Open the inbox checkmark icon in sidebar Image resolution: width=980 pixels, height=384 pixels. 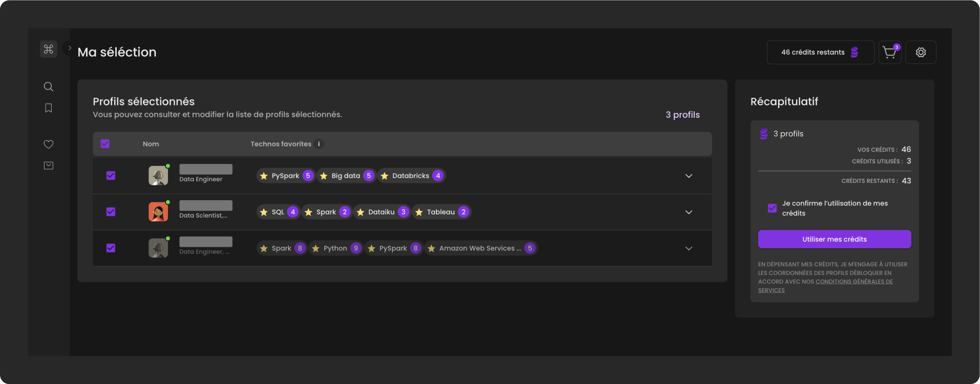[x=49, y=165]
